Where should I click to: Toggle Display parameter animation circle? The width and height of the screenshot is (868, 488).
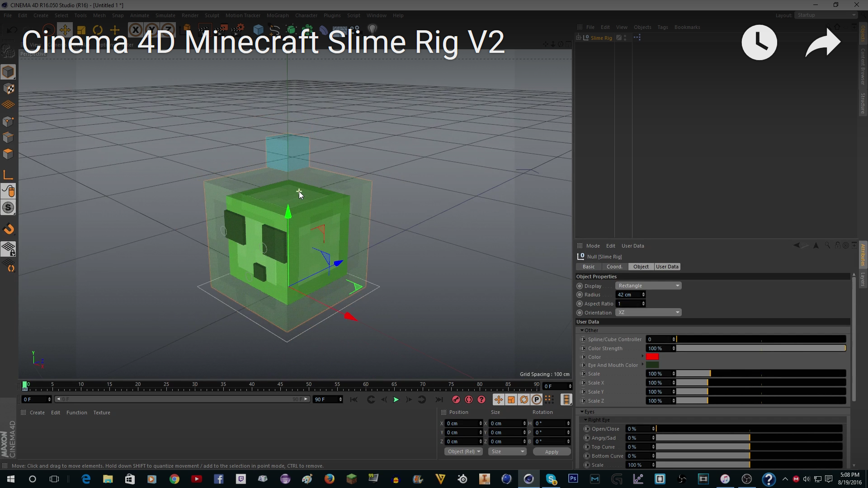[580, 286]
